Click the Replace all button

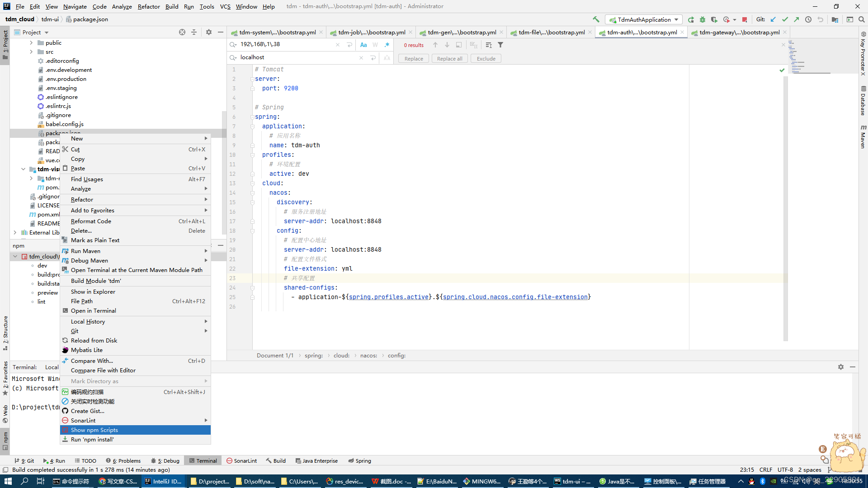click(x=449, y=58)
